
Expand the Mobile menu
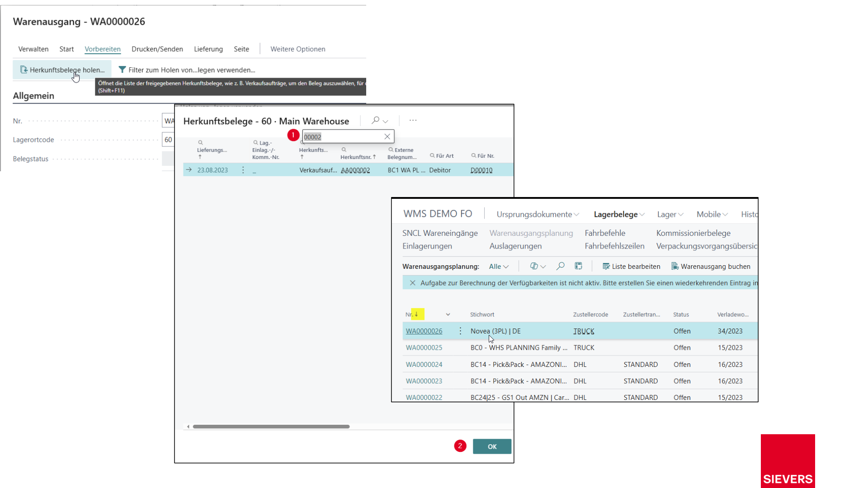point(712,215)
